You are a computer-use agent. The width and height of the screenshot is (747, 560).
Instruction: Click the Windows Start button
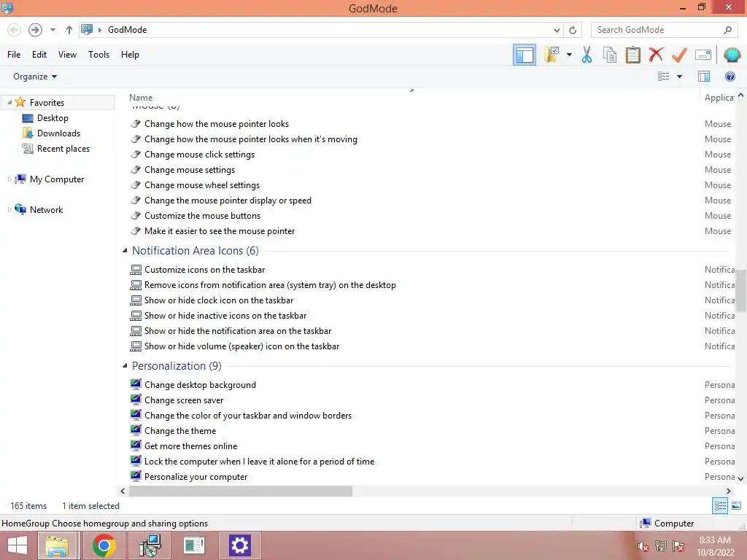pyautogui.click(x=18, y=545)
